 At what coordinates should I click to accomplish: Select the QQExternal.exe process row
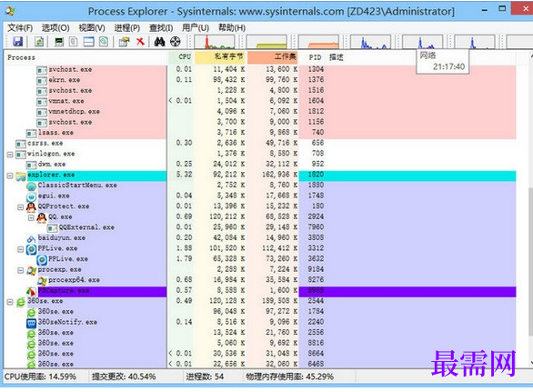260,227
